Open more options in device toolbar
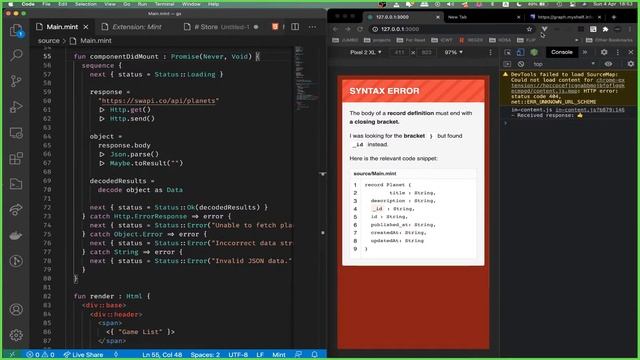Viewport: 640px width, 360px height. [x=490, y=52]
